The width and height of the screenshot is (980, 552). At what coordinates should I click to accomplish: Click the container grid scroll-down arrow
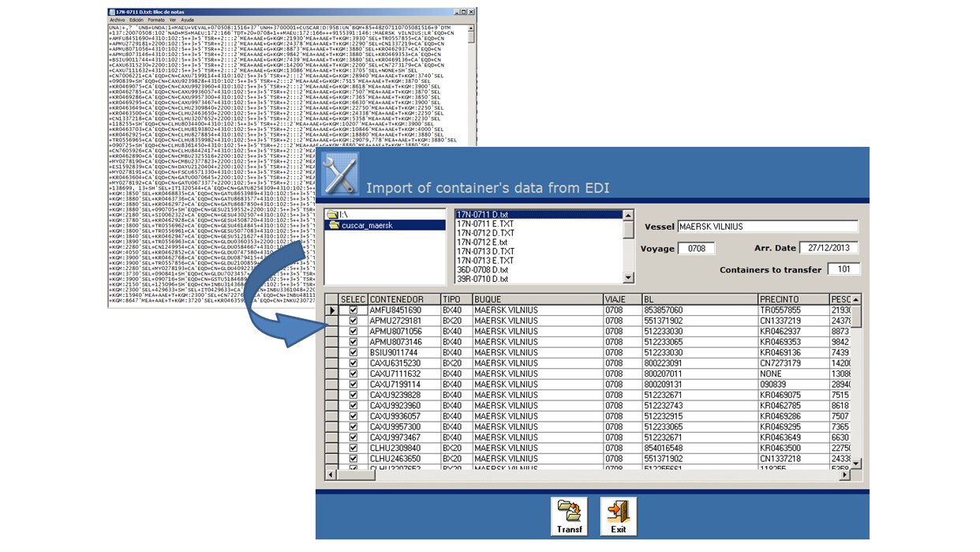point(855,463)
